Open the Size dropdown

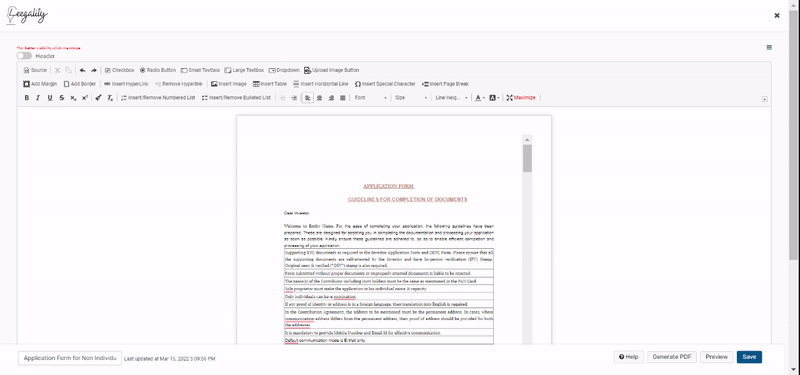pos(411,97)
